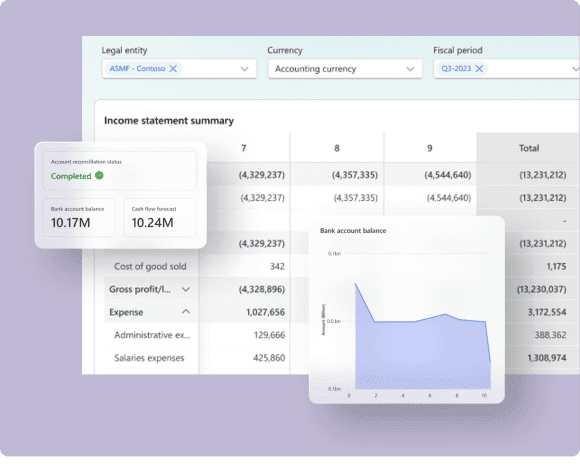Click the 1,175 total cell
This screenshot has height=464, width=580.
556,266
